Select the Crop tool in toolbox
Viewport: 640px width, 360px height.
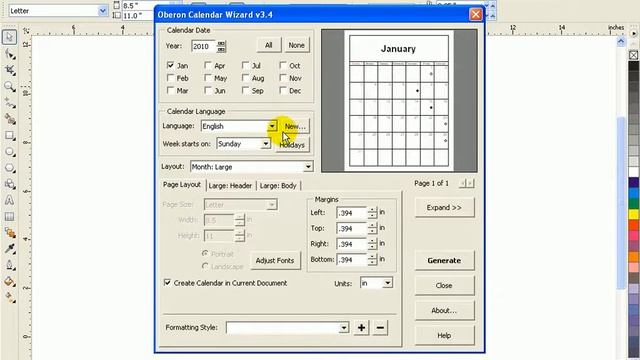click(x=9, y=70)
